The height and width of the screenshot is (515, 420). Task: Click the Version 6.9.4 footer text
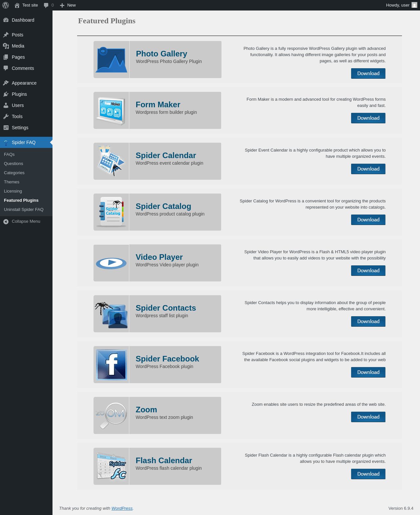[401, 508]
